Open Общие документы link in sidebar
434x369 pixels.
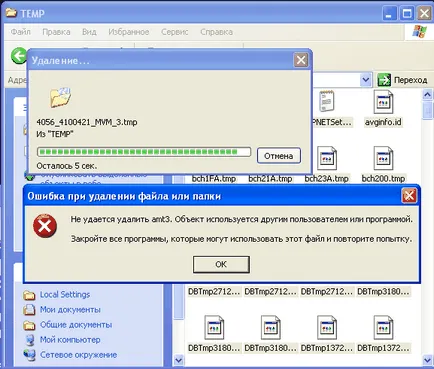(x=76, y=325)
